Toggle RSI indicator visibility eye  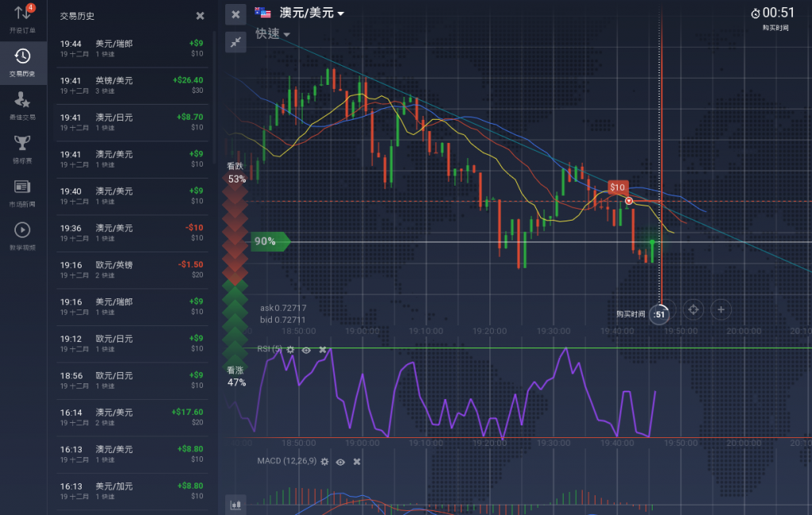click(x=306, y=350)
